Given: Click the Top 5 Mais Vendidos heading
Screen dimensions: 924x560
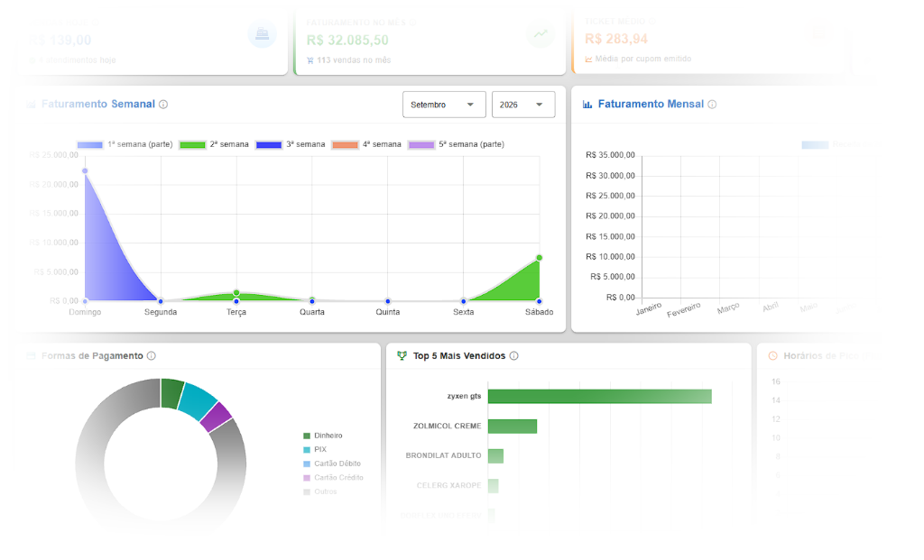Looking at the screenshot, I should click(x=459, y=355).
